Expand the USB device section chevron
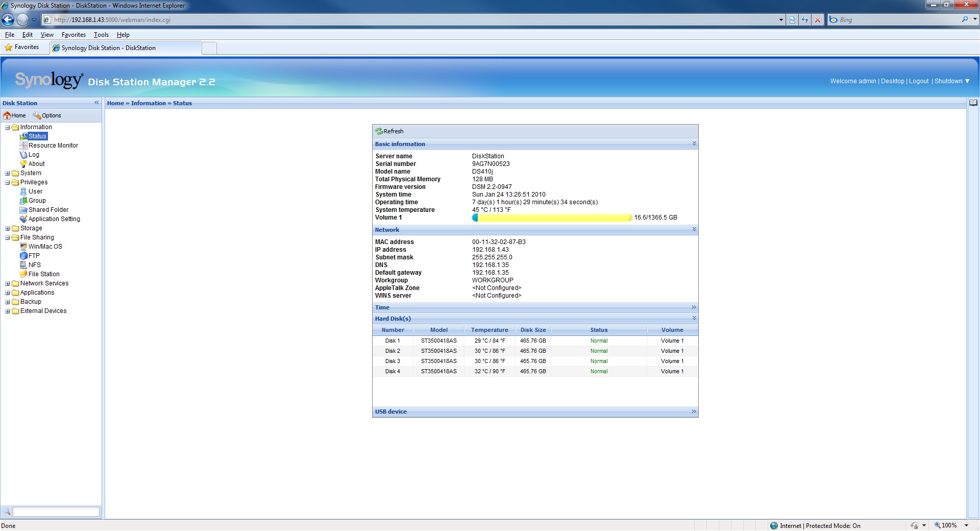This screenshot has height=531, width=980. pyautogui.click(x=694, y=412)
